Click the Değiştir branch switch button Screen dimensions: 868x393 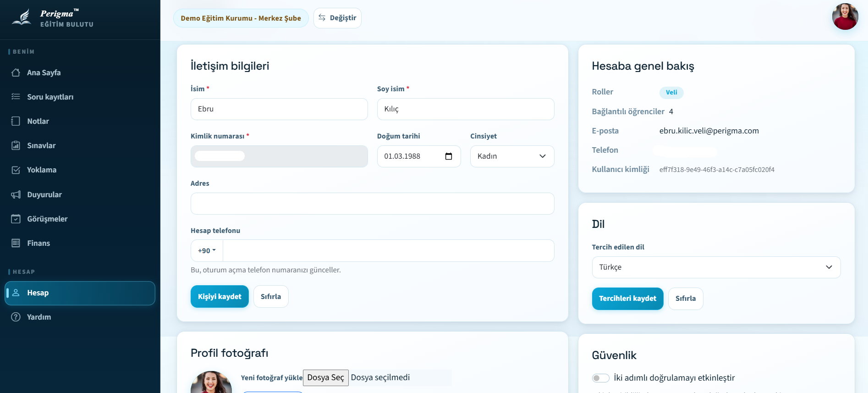pyautogui.click(x=337, y=18)
